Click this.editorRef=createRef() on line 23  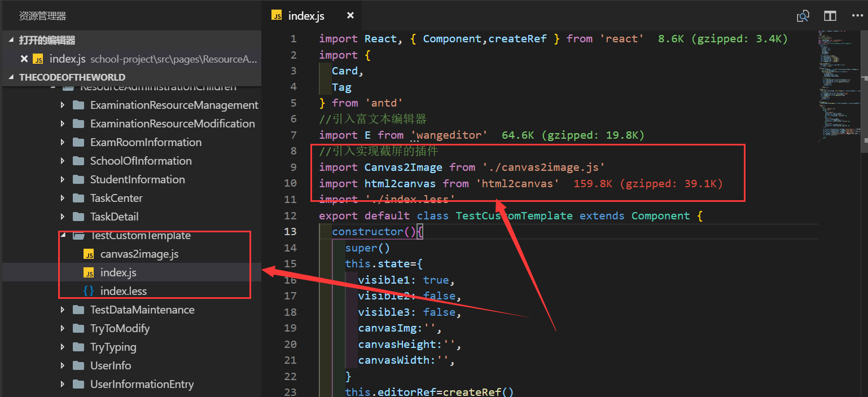point(429,391)
